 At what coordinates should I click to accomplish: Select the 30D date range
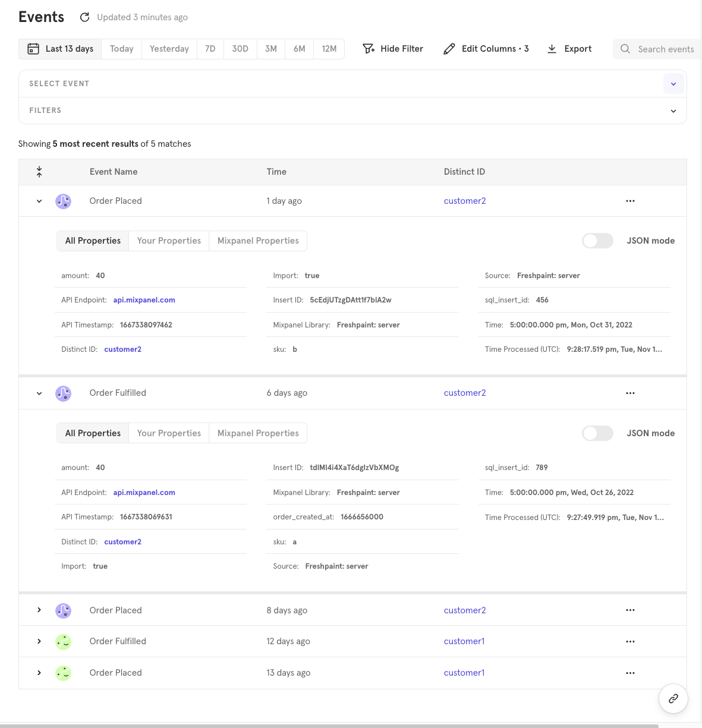(240, 49)
